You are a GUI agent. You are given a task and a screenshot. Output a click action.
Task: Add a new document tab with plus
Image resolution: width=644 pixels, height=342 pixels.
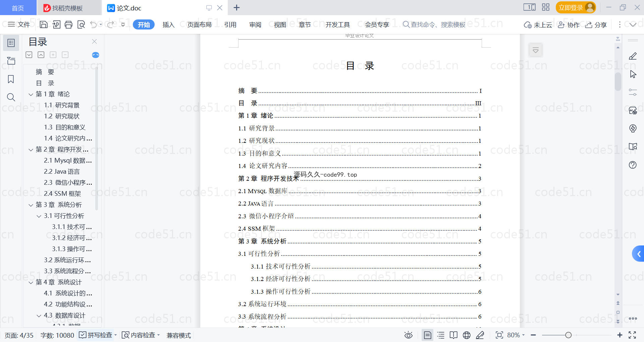[236, 7]
